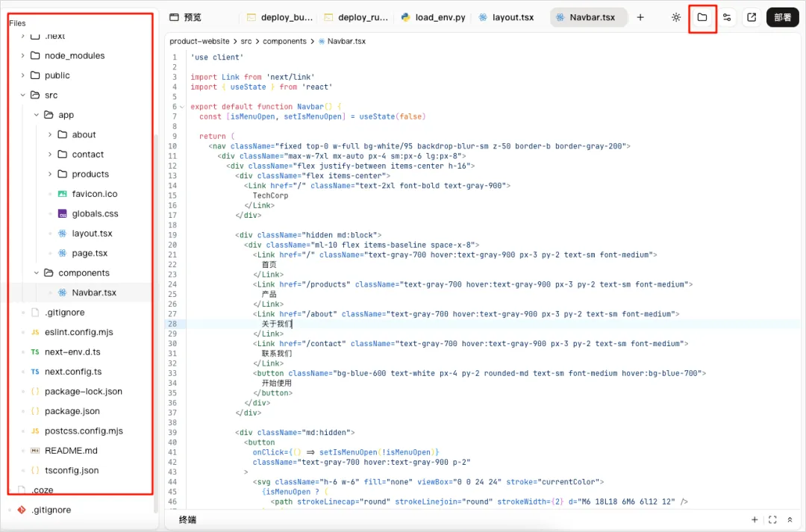The height and width of the screenshot is (532, 806).
Task: Expand the products folder chevron
Action: (50, 175)
